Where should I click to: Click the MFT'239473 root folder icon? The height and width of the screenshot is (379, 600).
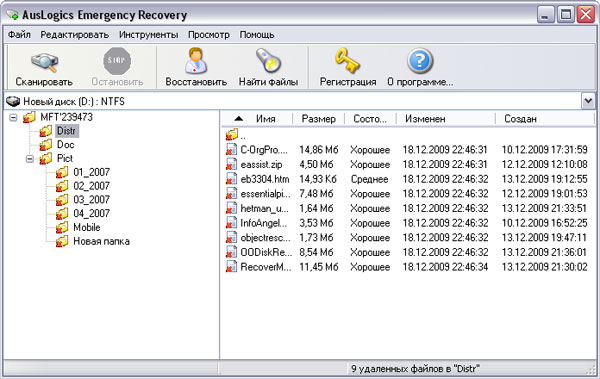tap(29, 117)
